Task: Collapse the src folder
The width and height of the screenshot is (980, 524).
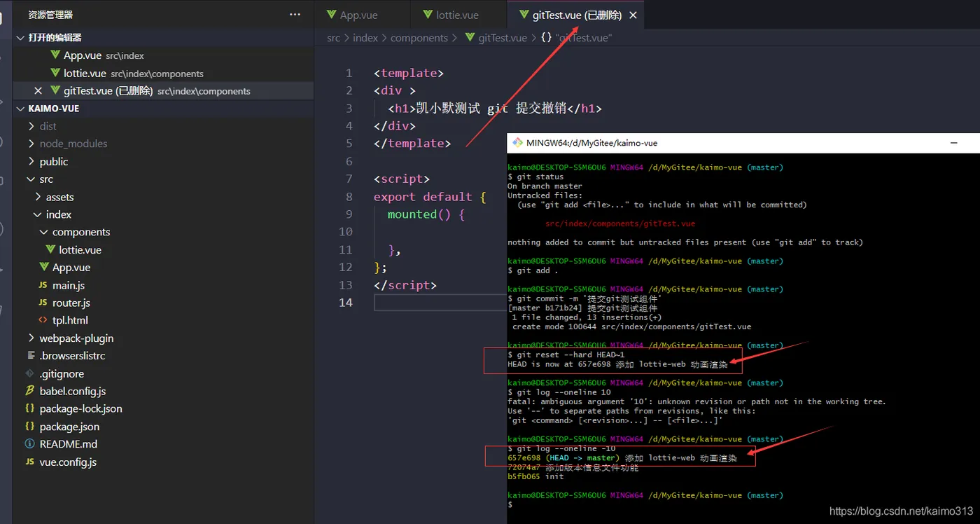Action: click(31, 179)
